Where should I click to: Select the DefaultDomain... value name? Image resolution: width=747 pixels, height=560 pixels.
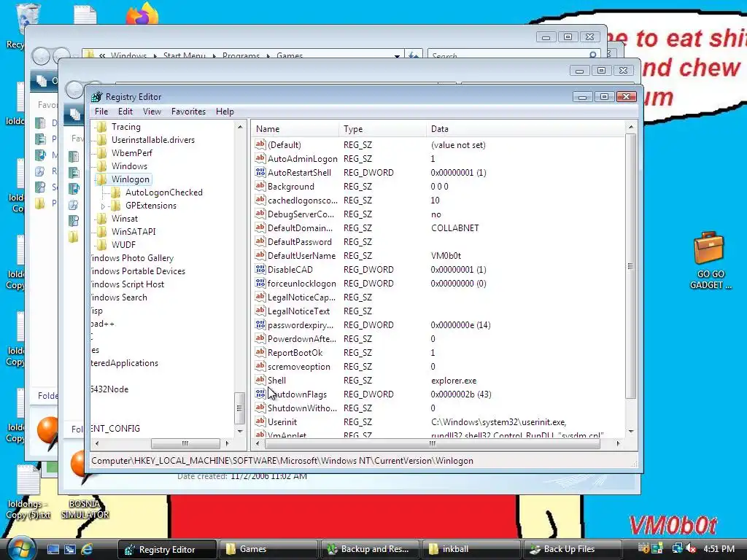[x=300, y=228]
